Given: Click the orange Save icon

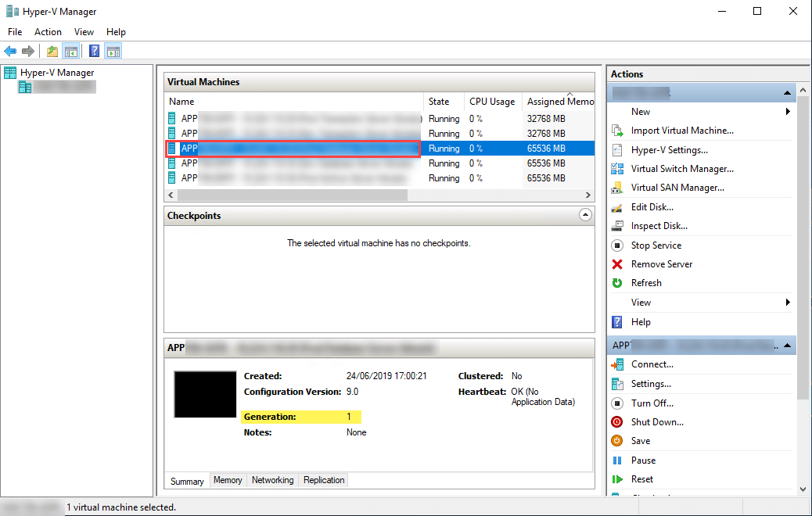Looking at the screenshot, I should (617, 441).
